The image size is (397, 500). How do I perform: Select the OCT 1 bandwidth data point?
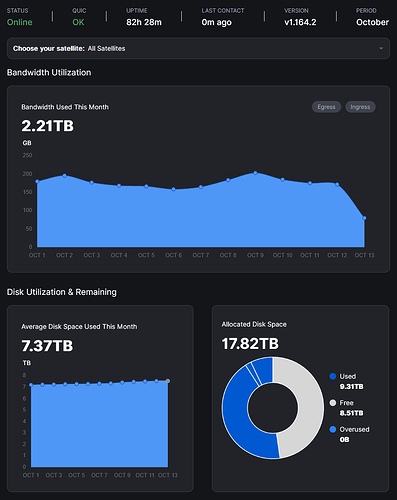37,181
